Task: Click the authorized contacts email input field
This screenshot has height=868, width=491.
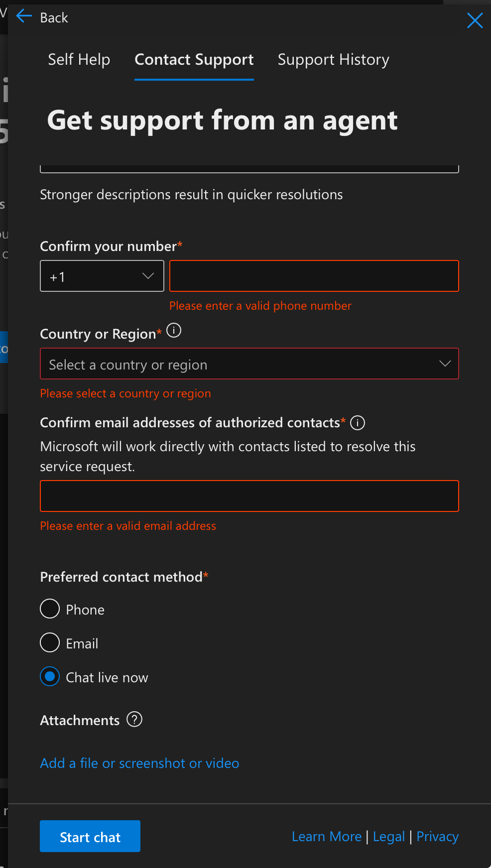Action: (x=249, y=496)
